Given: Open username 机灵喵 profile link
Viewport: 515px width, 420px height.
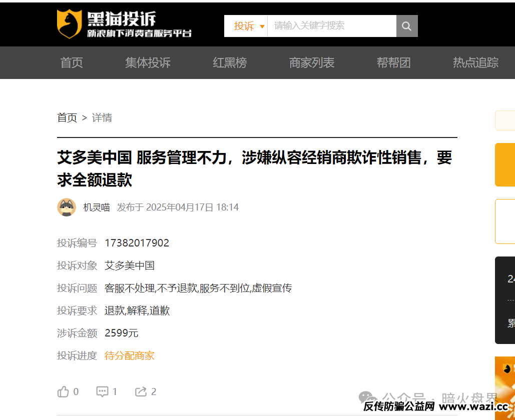Looking at the screenshot, I should pyautogui.click(x=96, y=207).
